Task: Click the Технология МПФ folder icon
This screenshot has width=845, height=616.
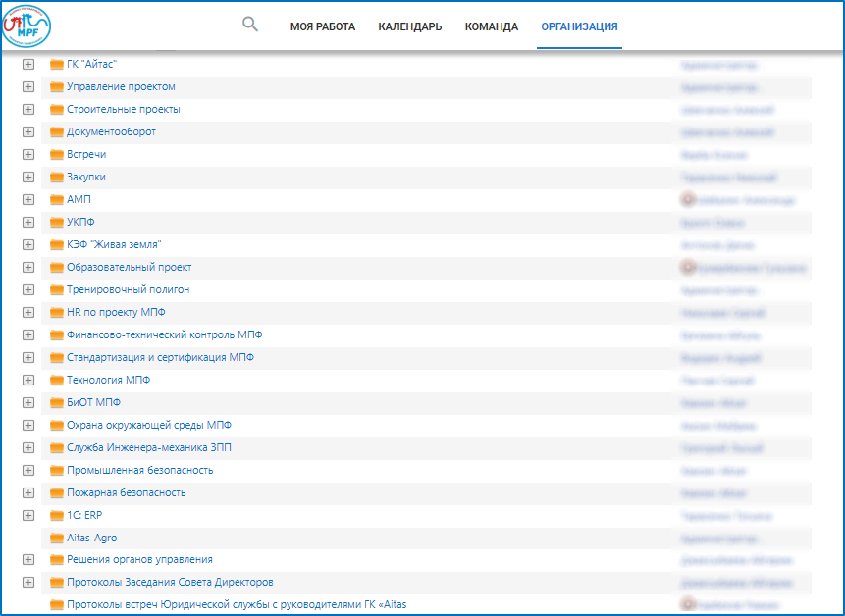Action: [x=57, y=382]
